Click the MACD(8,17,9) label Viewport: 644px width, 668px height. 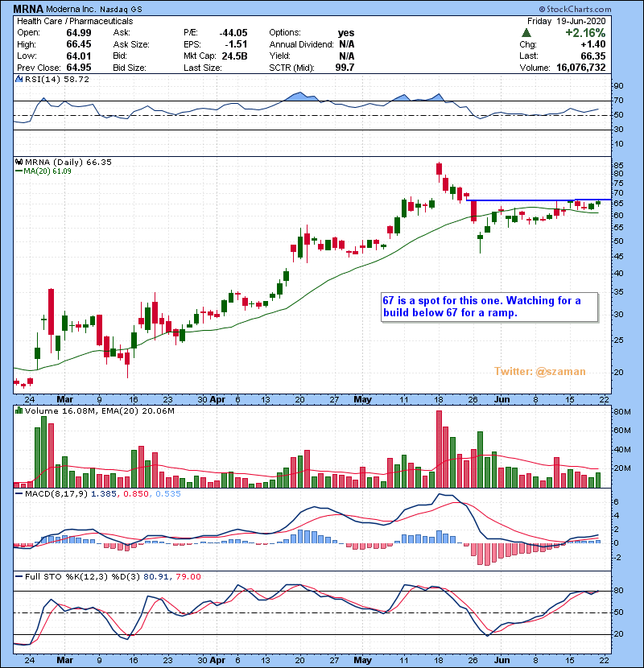click(57, 494)
